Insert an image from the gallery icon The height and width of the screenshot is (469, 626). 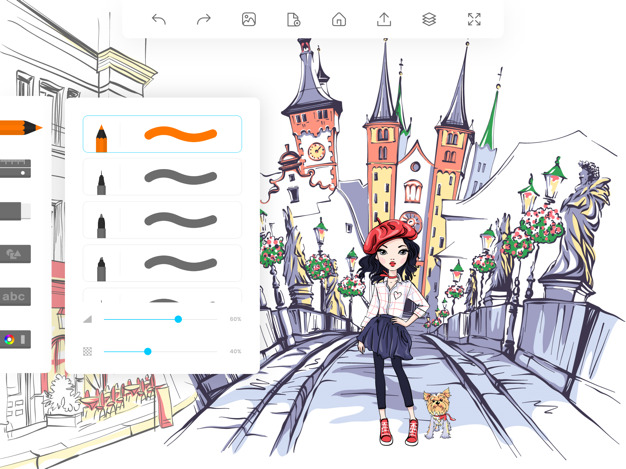[x=249, y=20]
